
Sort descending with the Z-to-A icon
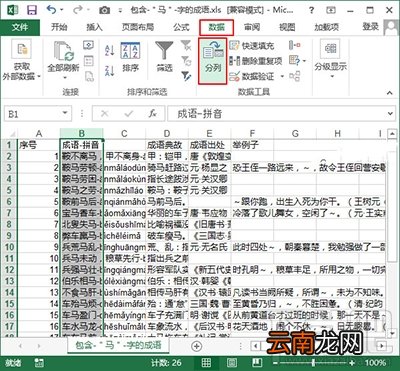point(110,71)
